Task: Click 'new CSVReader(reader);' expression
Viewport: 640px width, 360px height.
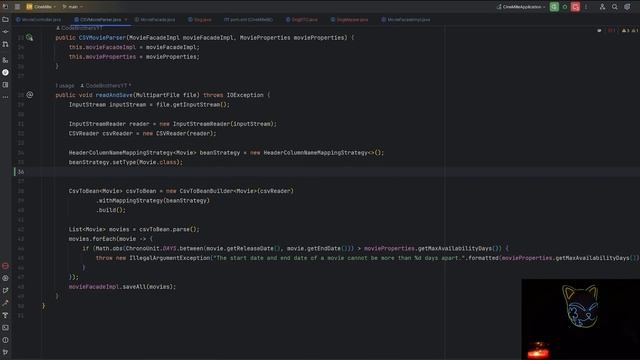Action: pos(180,133)
